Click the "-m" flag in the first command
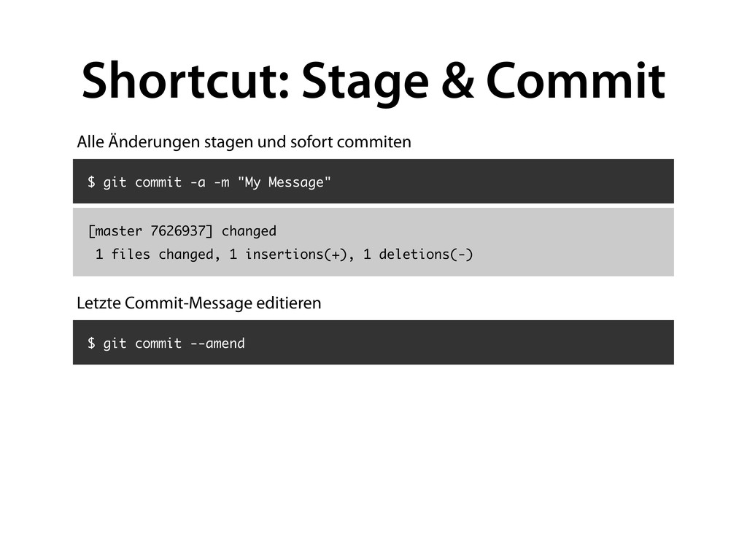This screenshot has height=560, width=747. pos(221,182)
